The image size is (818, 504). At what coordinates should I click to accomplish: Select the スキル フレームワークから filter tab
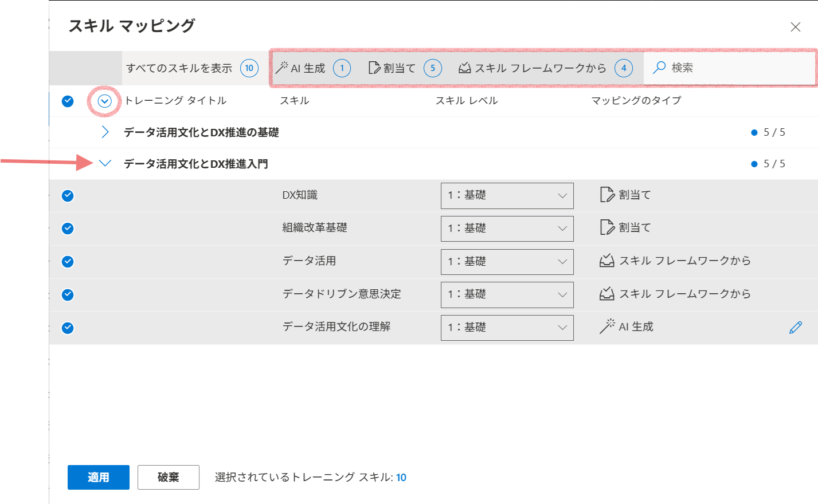tap(545, 68)
